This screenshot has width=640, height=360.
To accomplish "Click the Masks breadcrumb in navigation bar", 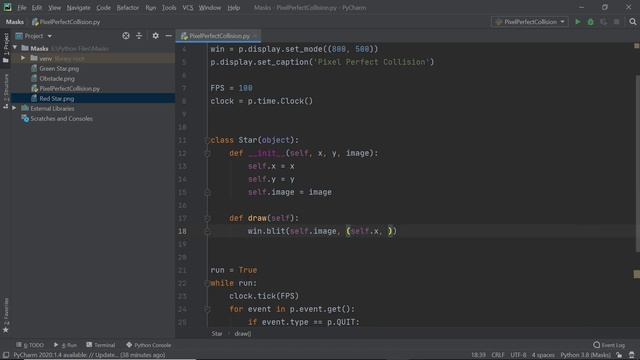I will click(15, 22).
